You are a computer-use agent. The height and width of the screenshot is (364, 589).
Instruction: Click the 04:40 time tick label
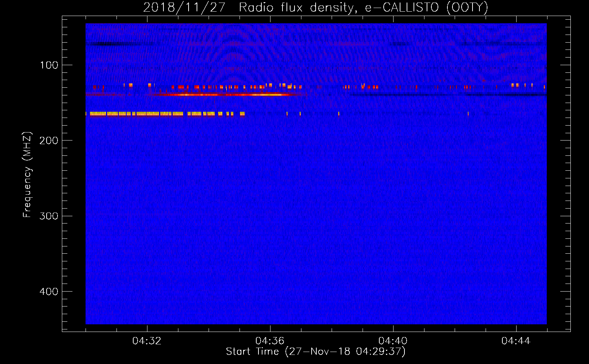(393, 341)
